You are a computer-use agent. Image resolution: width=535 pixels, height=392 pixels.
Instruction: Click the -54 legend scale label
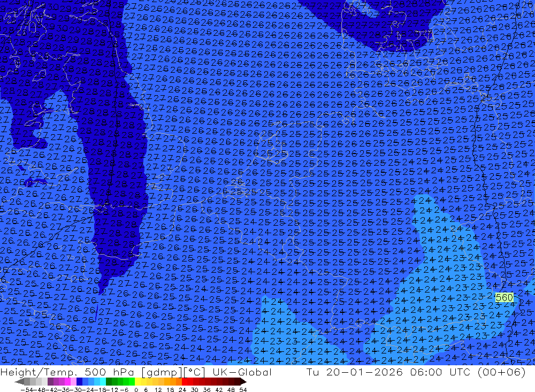27,390
